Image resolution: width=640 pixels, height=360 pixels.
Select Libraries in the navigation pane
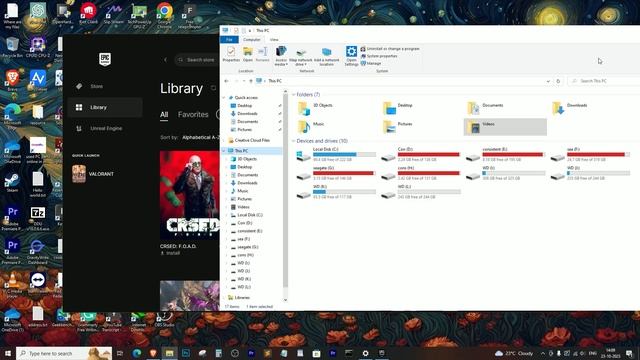(242, 298)
